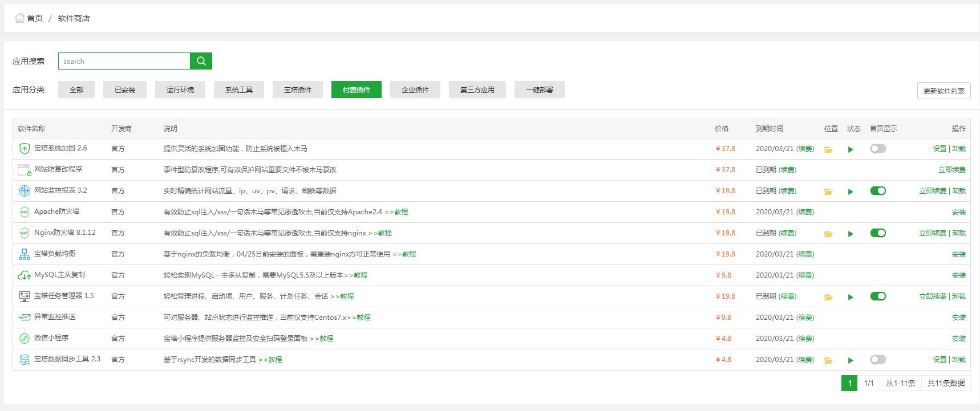Click the 网站监控报表 globe icon
Image resolution: width=980 pixels, height=411 pixels.
click(25, 191)
